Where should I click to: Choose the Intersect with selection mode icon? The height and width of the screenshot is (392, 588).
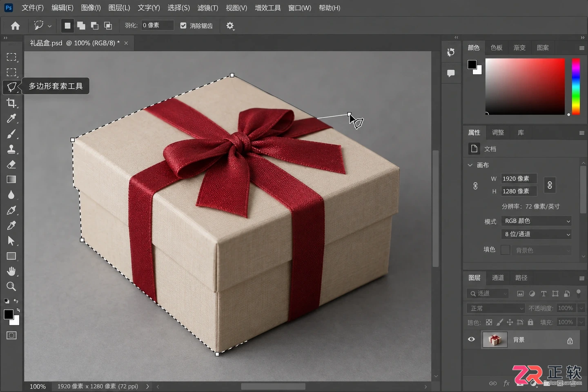pyautogui.click(x=108, y=26)
